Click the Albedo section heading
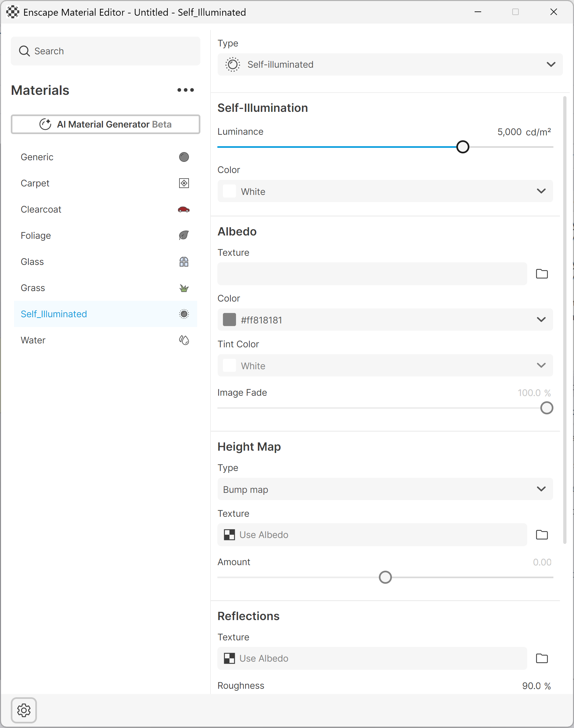The image size is (574, 728). pos(237,232)
